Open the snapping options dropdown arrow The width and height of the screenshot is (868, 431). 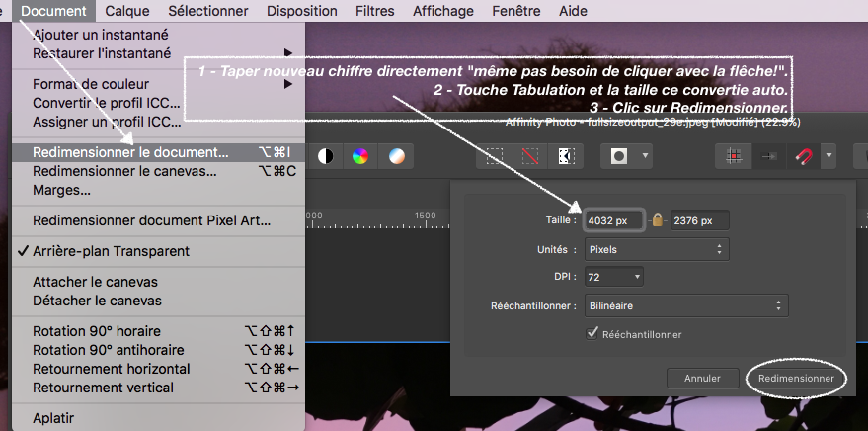tap(829, 157)
